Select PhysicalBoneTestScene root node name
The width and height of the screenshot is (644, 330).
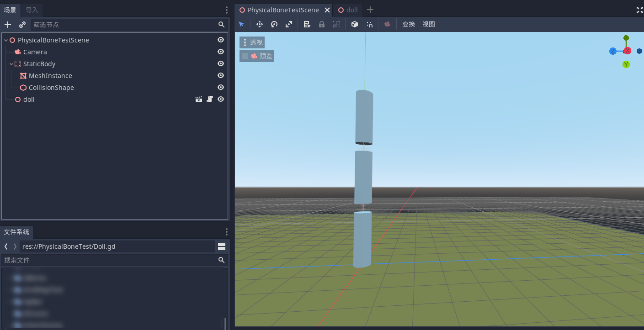[x=53, y=40]
